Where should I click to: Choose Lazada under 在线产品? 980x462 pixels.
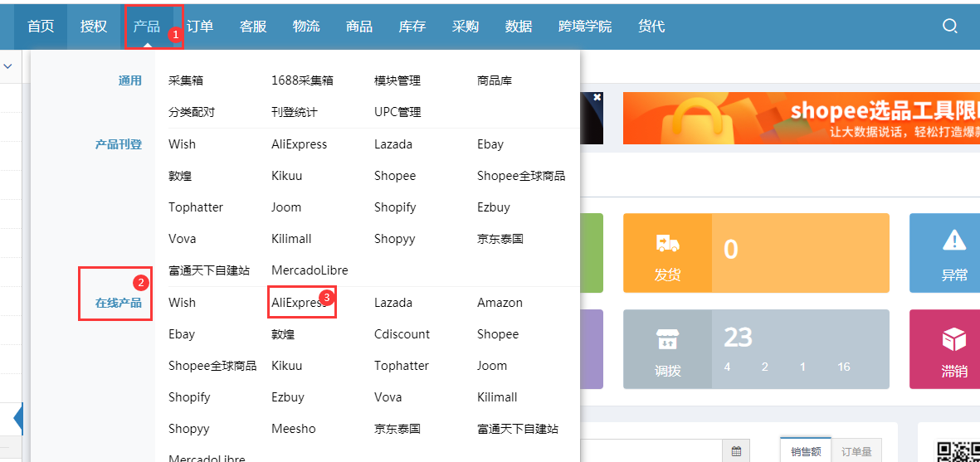(x=393, y=303)
